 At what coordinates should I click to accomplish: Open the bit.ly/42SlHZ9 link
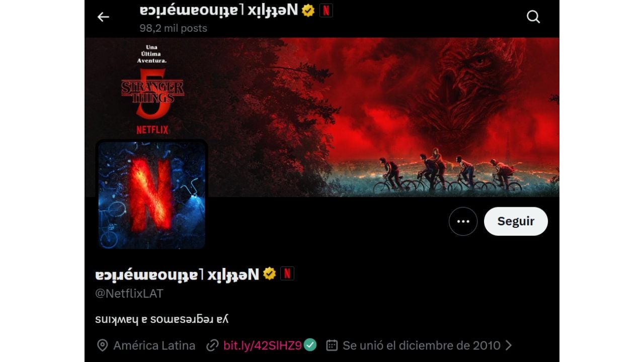click(262, 345)
